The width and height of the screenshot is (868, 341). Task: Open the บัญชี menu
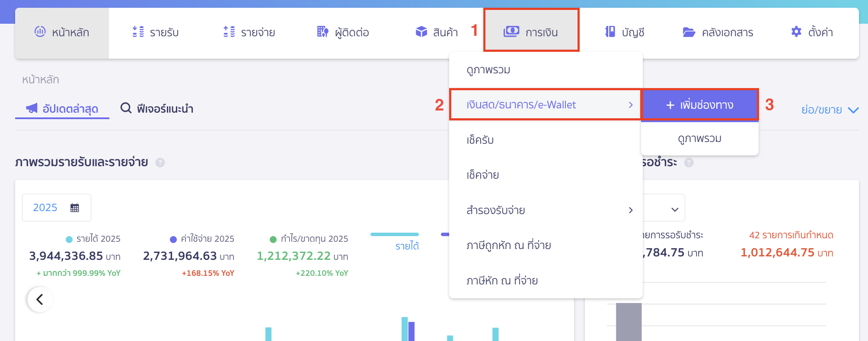click(x=625, y=33)
